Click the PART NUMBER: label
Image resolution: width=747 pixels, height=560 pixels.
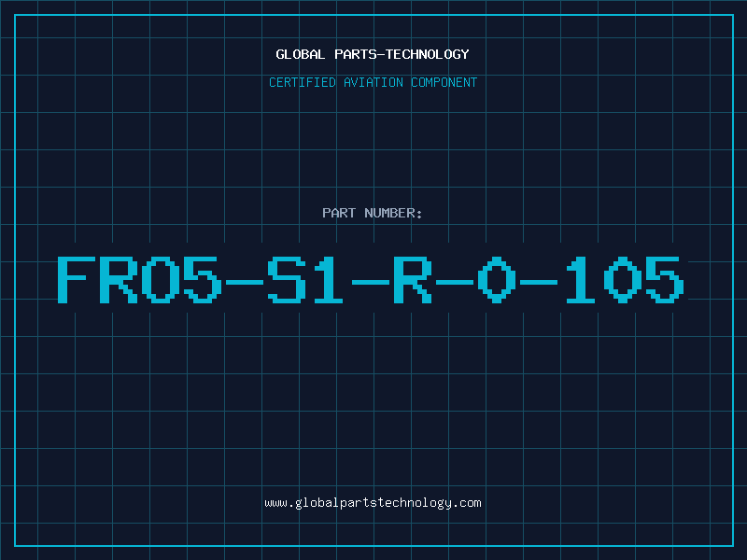(x=373, y=213)
